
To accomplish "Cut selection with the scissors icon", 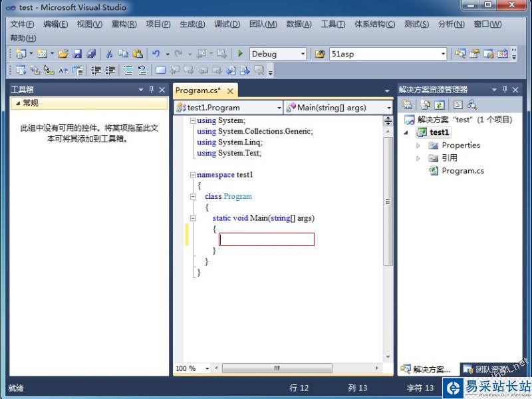I will [109, 54].
